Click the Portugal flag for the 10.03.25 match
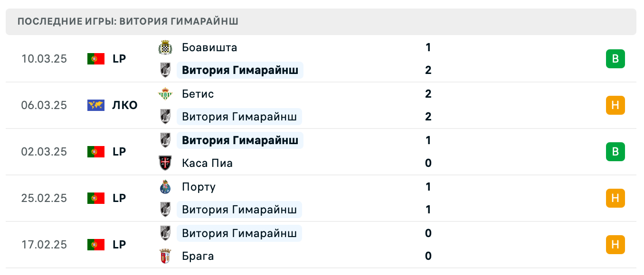This screenshot has height=275, width=644. tap(96, 59)
